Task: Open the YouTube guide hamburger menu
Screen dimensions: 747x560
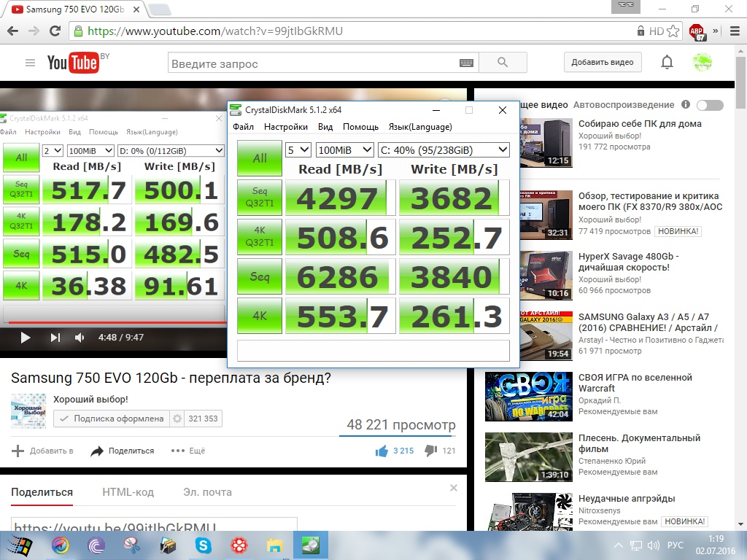Action: point(30,63)
